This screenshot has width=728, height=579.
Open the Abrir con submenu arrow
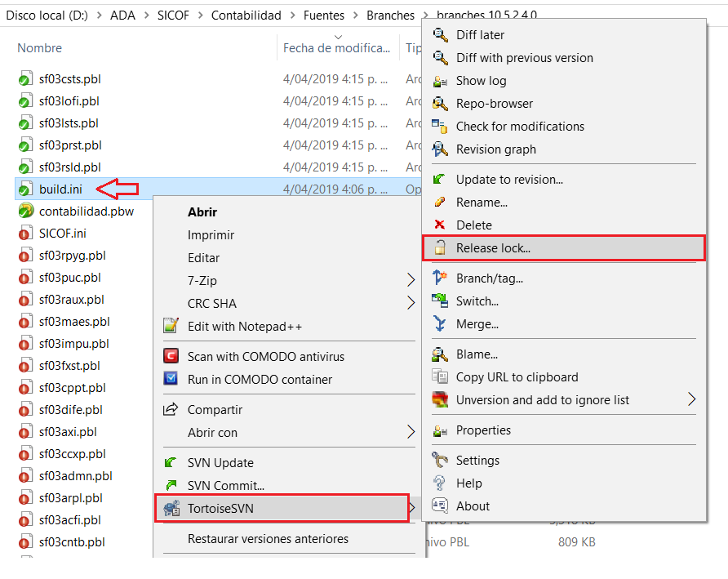[x=411, y=433]
